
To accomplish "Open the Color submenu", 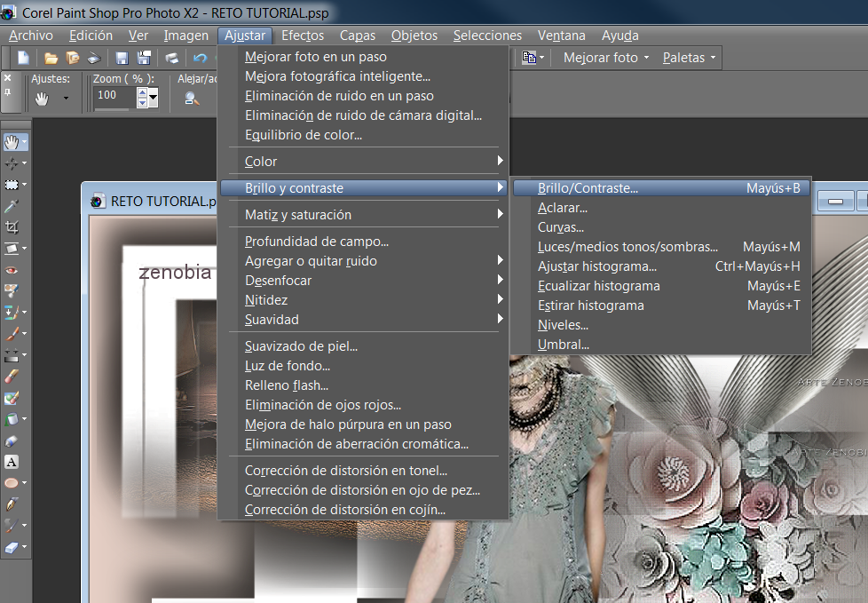I will point(364,161).
